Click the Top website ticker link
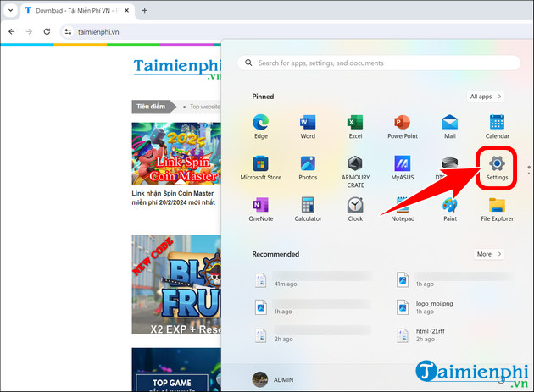534x392 pixels. pyautogui.click(x=205, y=107)
